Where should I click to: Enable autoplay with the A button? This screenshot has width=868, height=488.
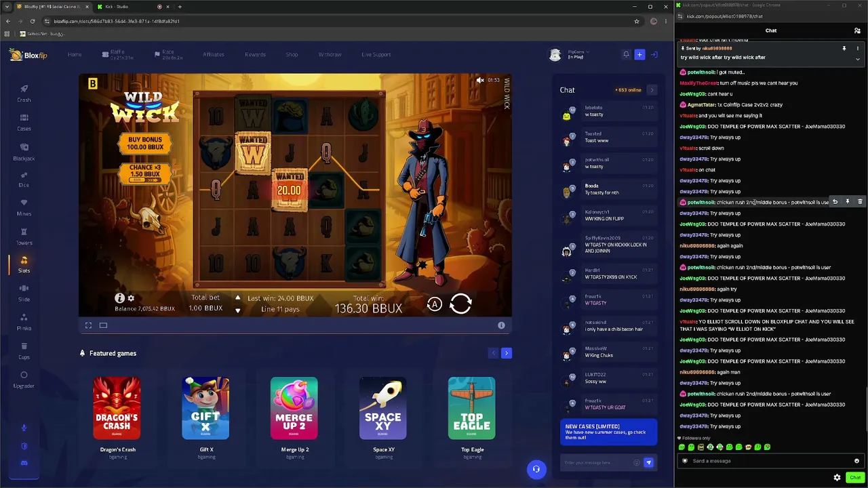coord(435,304)
